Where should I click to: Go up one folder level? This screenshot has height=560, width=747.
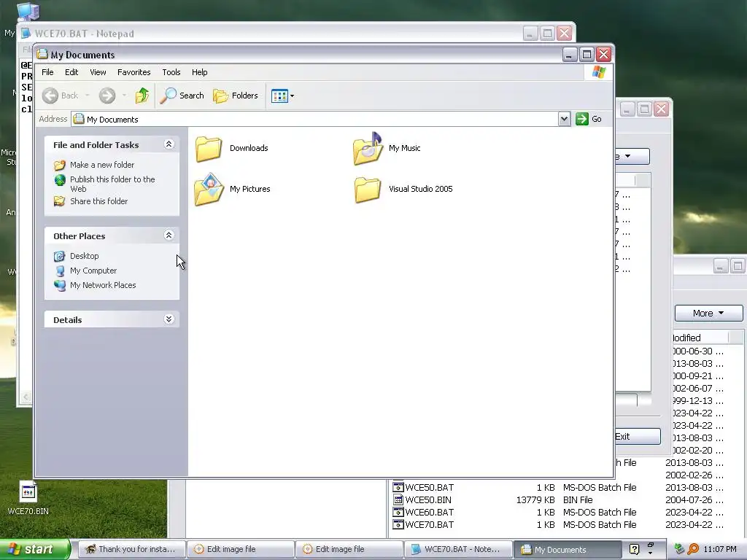[142, 96]
